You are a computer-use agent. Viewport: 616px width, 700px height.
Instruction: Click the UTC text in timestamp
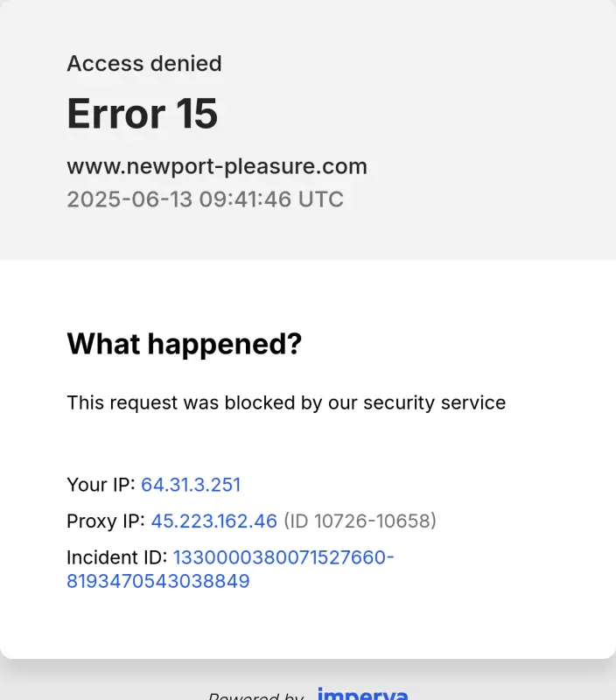pos(321,199)
